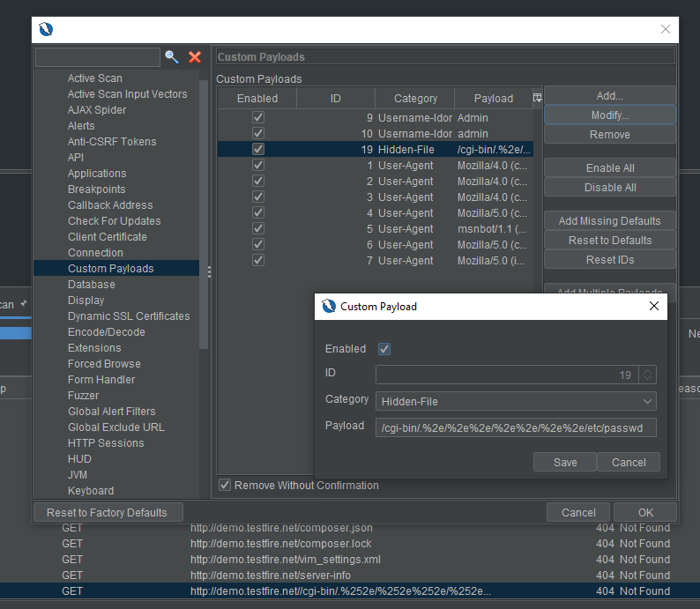The width and height of the screenshot is (700, 609).
Task: Select HTTP Sessions options
Action: pos(106,442)
